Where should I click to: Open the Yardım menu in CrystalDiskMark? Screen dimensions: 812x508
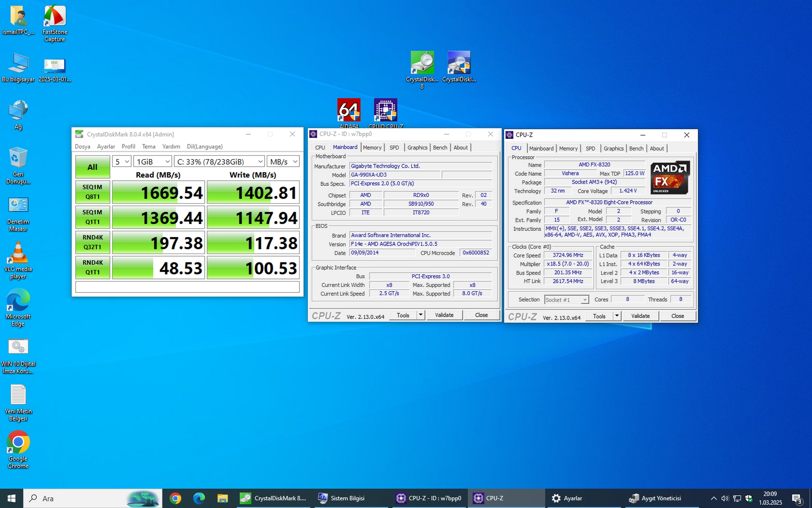[171, 146]
